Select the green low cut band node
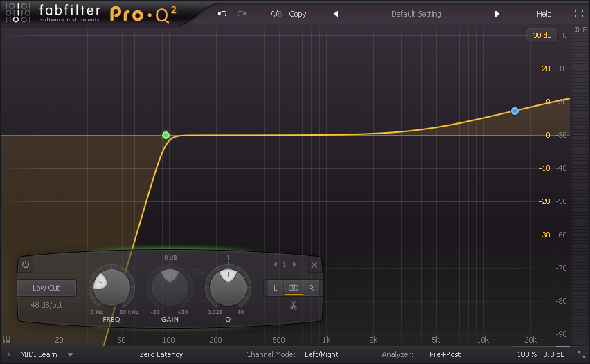 point(166,135)
